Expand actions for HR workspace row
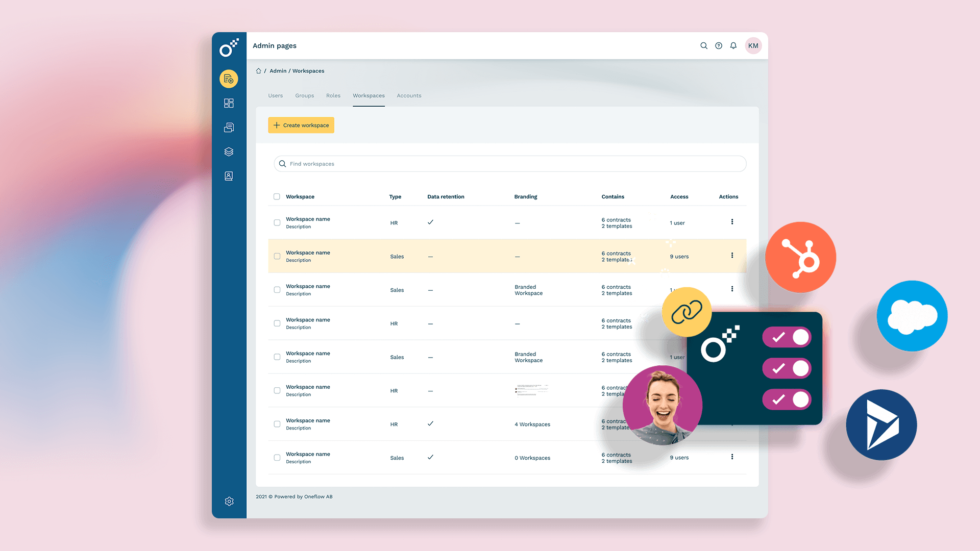 pos(733,221)
